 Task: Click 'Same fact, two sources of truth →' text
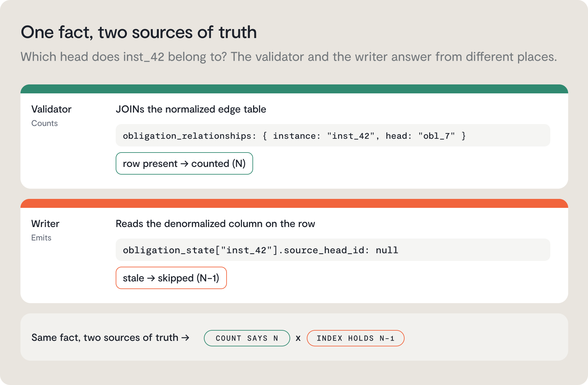tap(111, 338)
